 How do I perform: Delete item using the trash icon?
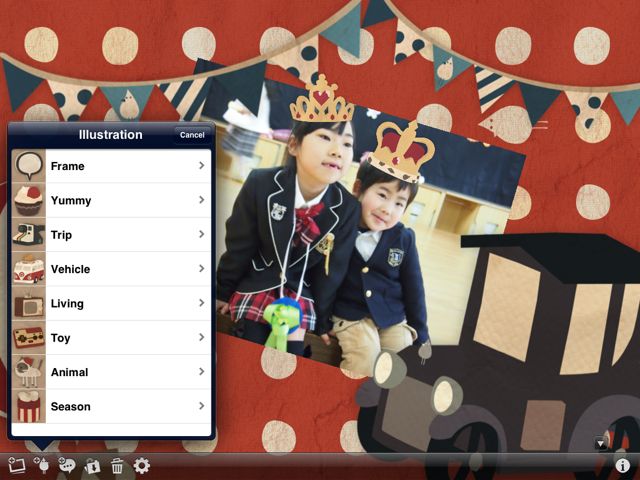[117, 466]
